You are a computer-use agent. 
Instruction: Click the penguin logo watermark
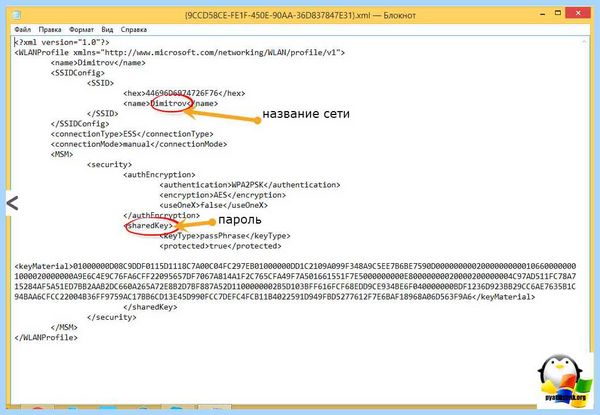pos(563,379)
